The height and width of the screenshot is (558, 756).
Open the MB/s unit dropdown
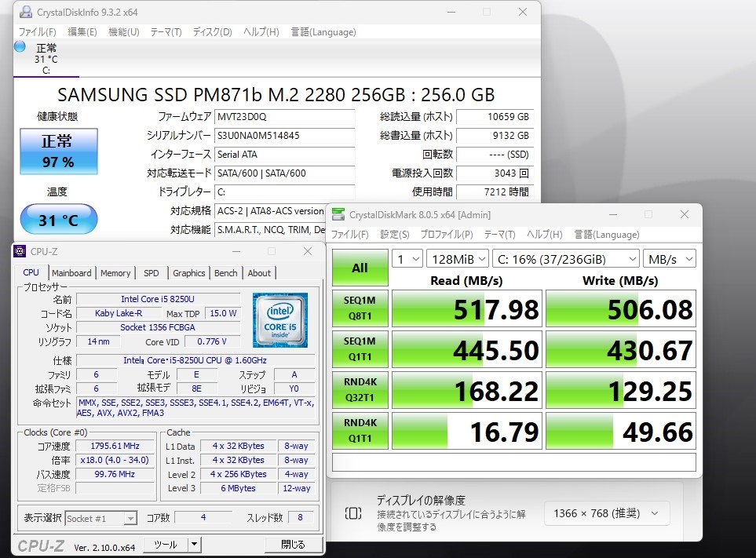[x=669, y=259]
